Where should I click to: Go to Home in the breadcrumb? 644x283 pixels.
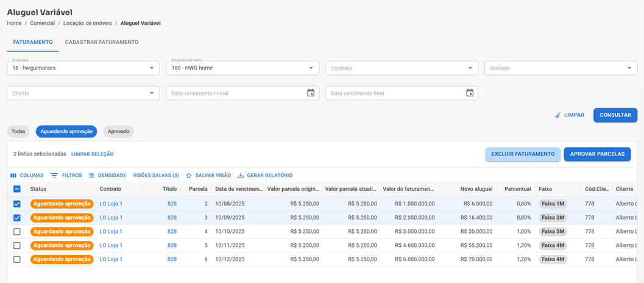click(x=14, y=23)
